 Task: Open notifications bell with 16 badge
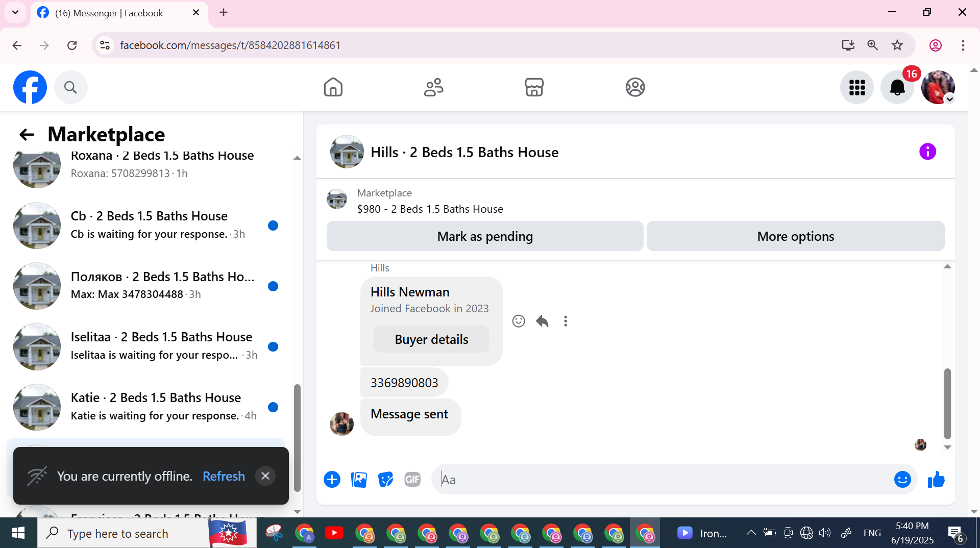898,87
